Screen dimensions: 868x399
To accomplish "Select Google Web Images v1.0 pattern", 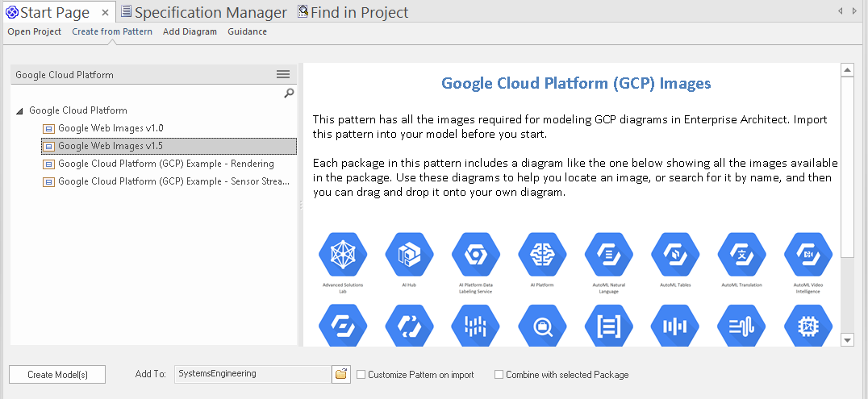I will click(111, 128).
